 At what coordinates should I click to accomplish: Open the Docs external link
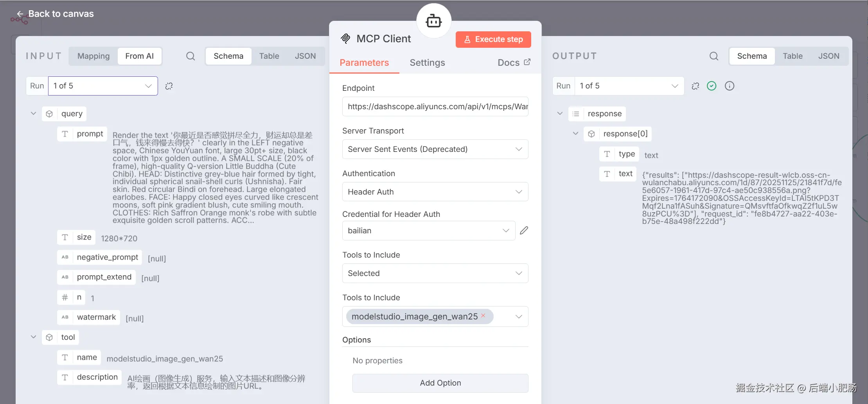514,63
